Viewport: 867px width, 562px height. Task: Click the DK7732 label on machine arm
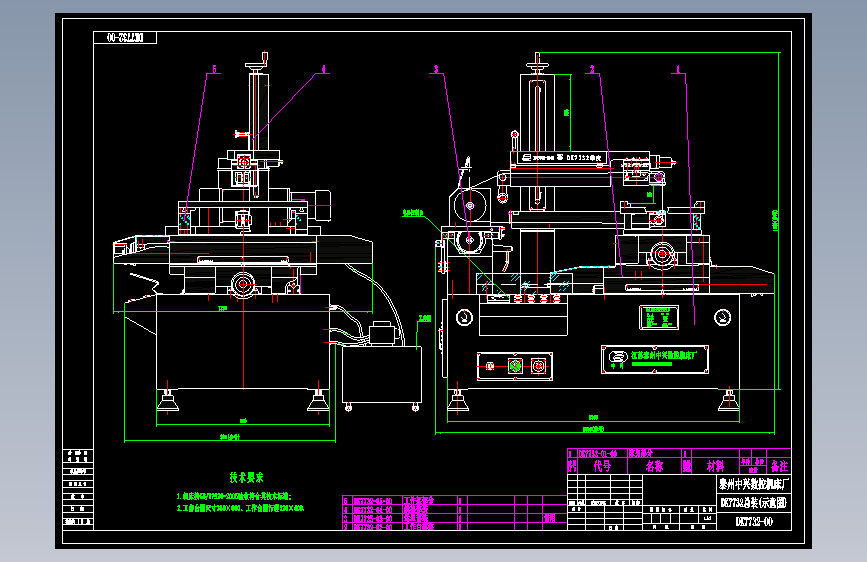click(583, 158)
